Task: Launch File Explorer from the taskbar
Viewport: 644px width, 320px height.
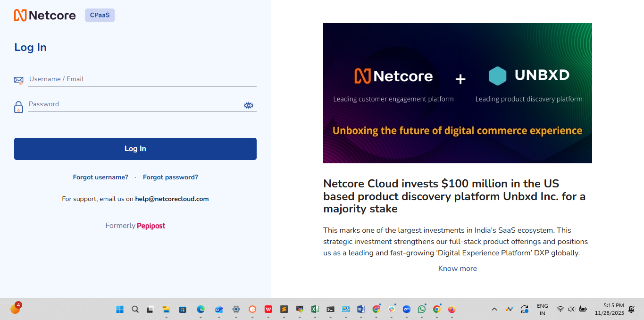Action: pos(166,309)
